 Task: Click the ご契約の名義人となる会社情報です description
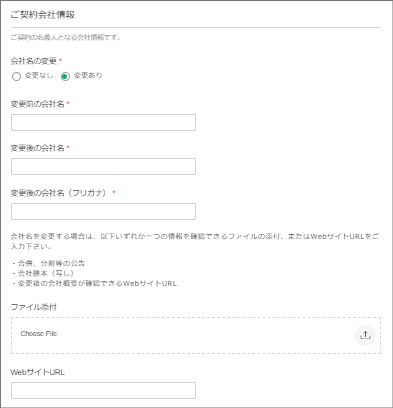coord(66,37)
